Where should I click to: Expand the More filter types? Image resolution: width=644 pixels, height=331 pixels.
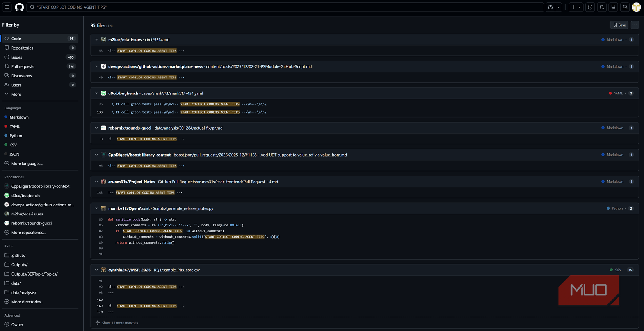pyautogui.click(x=40, y=94)
